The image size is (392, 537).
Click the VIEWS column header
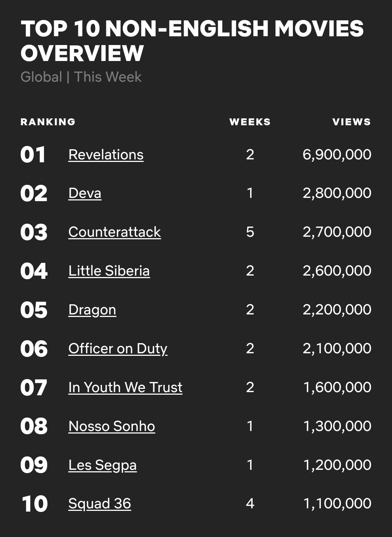coord(352,122)
